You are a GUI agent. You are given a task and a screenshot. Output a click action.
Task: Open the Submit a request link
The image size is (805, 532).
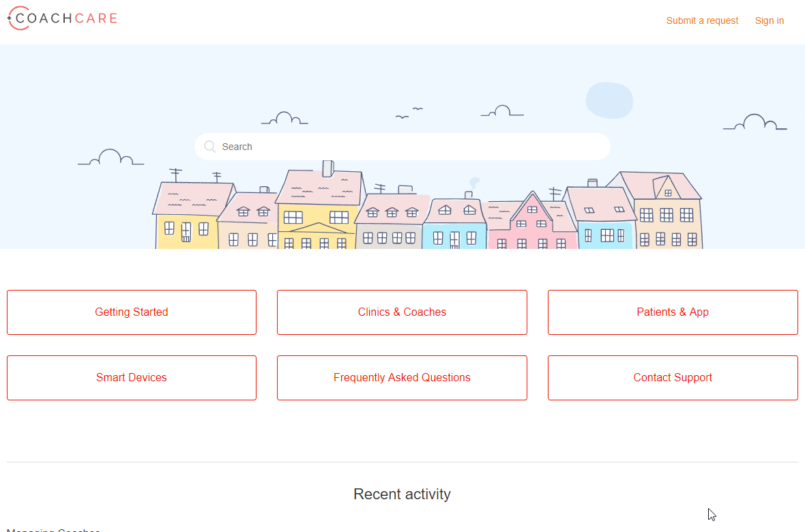(x=702, y=20)
